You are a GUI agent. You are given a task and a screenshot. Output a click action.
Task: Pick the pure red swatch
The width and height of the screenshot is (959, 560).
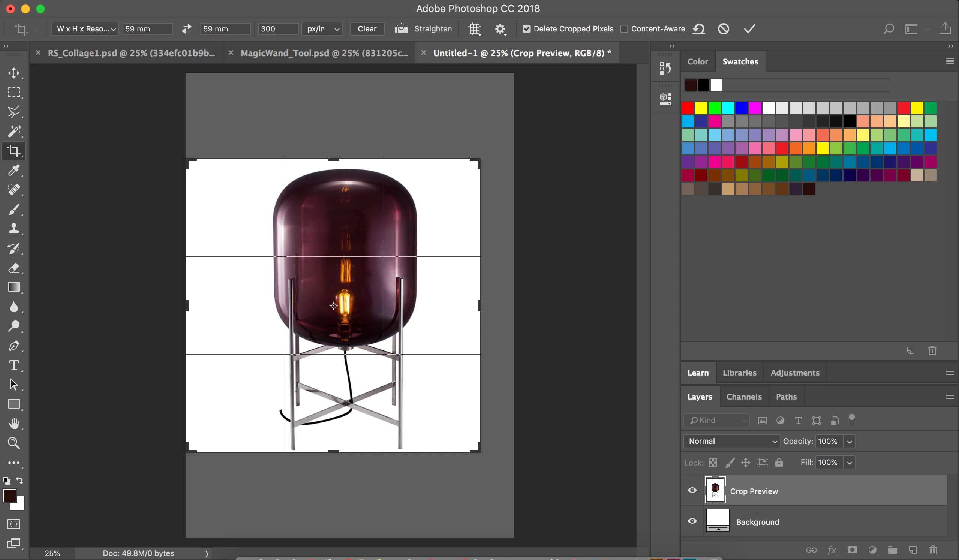click(687, 108)
